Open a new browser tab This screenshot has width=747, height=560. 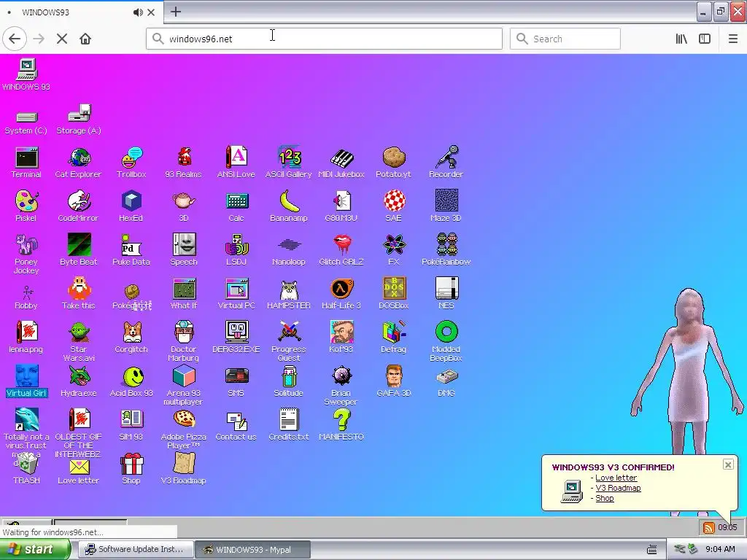pos(176,12)
